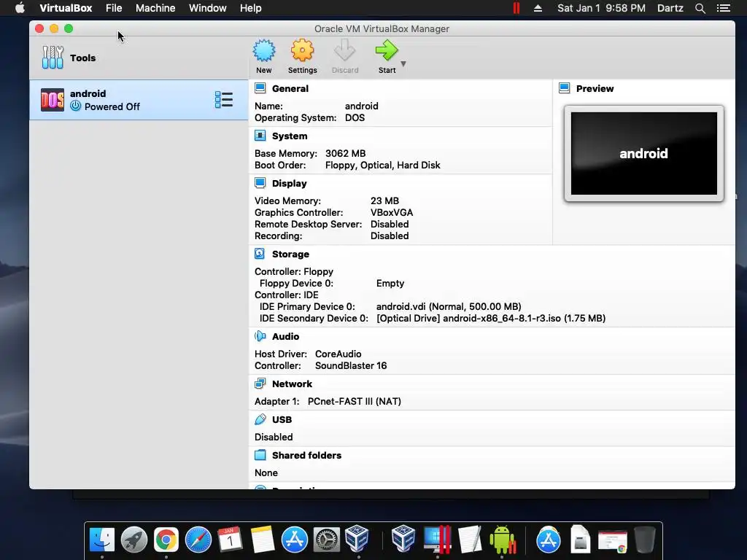Open the Storage settings header link
Image resolution: width=747 pixels, height=560 pixels.
click(x=290, y=254)
